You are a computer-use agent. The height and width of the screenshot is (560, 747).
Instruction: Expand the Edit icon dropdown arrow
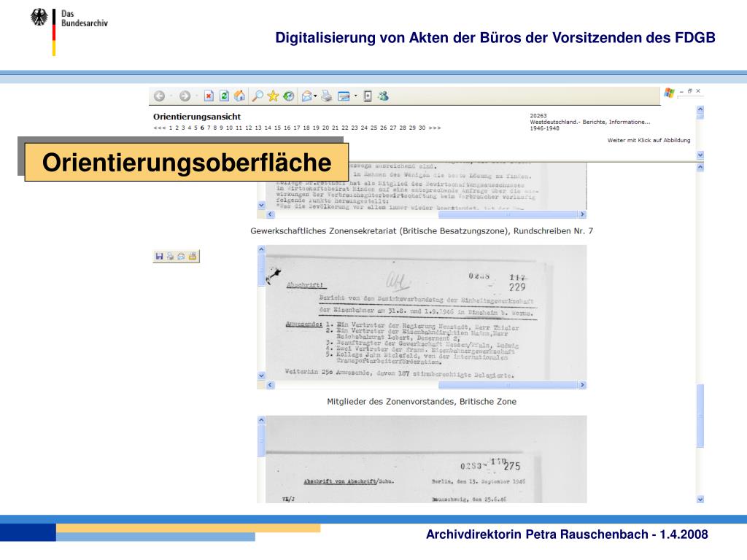pyautogui.click(x=355, y=96)
